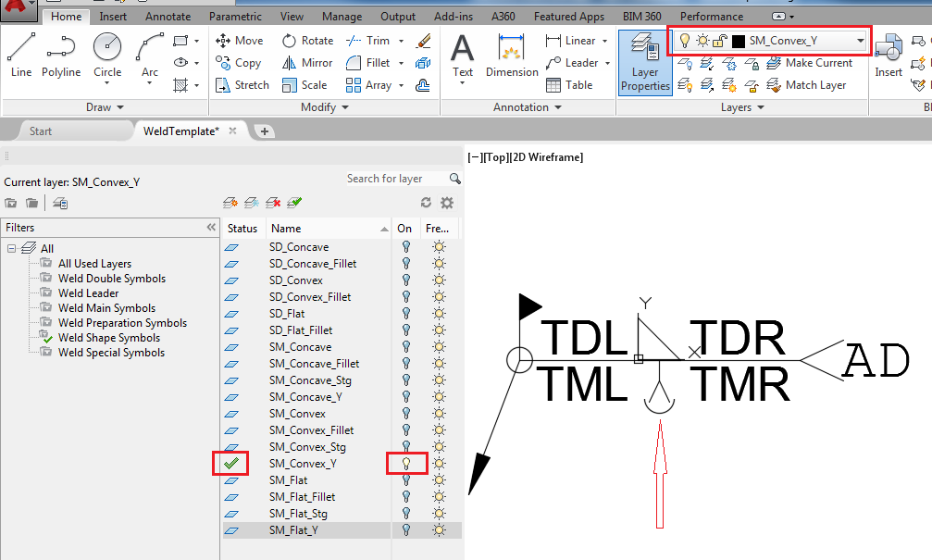Select the Dimension tool
The image size is (932, 560).
pyautogui.click(x=512, y=55)
